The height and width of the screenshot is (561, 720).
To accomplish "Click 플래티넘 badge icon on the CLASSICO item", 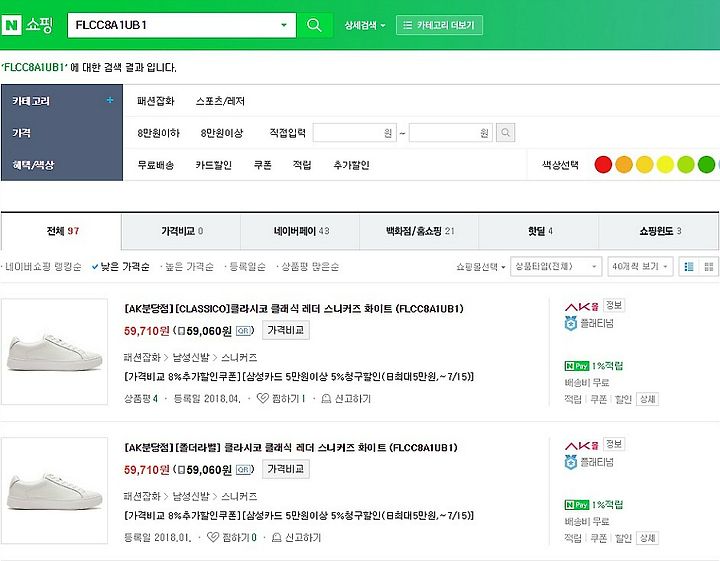I will tap(571, 324).
